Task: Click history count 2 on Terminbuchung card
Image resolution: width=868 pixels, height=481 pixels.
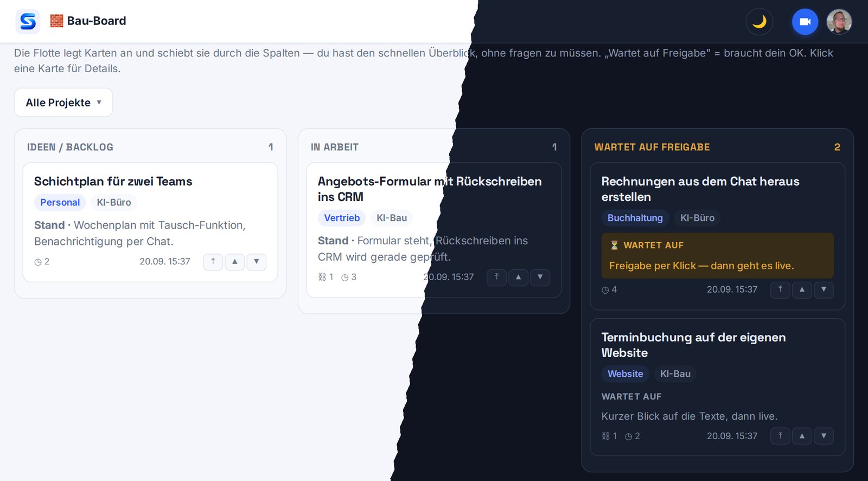Action: (633, 436)
